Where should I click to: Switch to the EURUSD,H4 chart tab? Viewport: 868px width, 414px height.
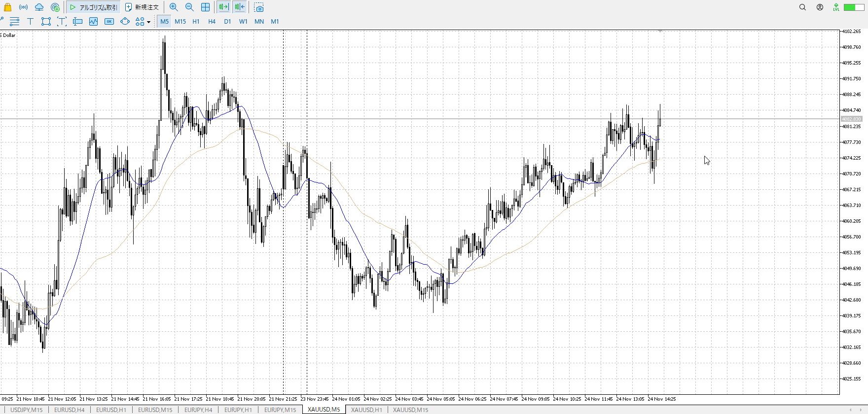pos(69,410)
